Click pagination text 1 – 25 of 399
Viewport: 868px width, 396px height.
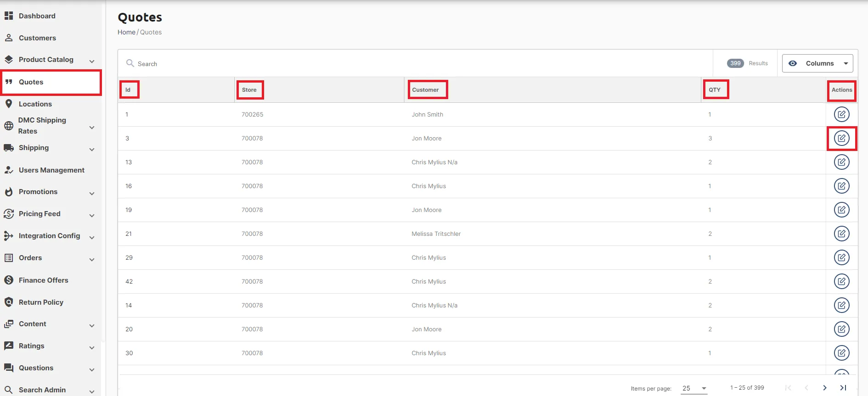[747, 388]
